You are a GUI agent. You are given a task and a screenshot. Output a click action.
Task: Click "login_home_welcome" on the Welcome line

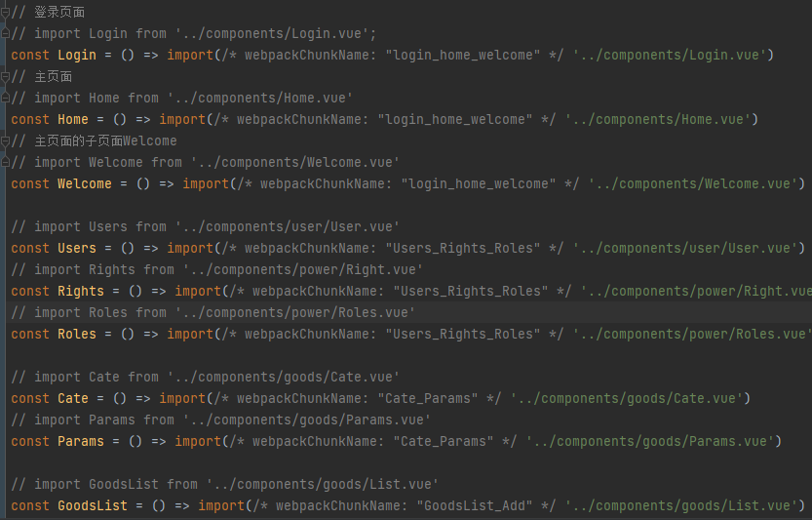479,183
